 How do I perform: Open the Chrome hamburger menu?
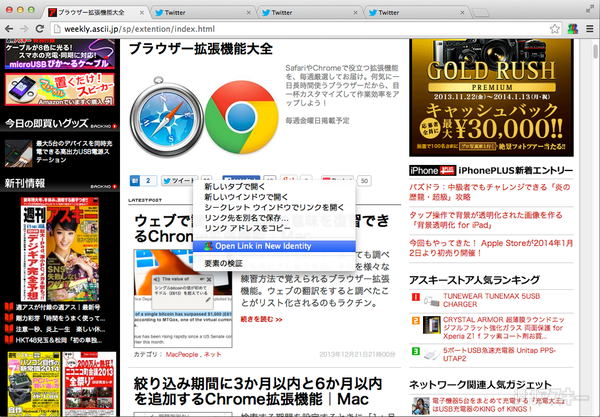[x=590, y=29]
